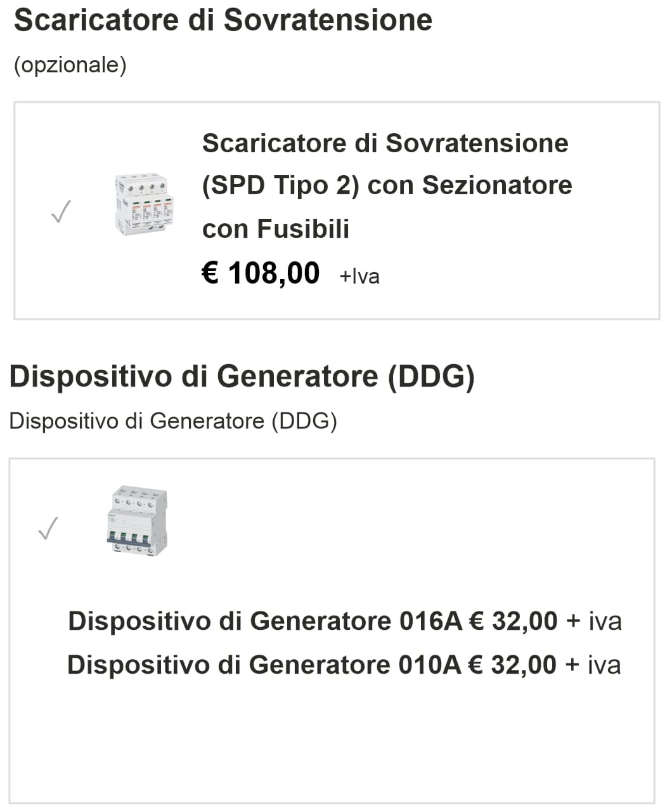Click the smaller DDG subtitle under the heading
This screenshot has height=812, width=665.
click(x=172, y=421)
